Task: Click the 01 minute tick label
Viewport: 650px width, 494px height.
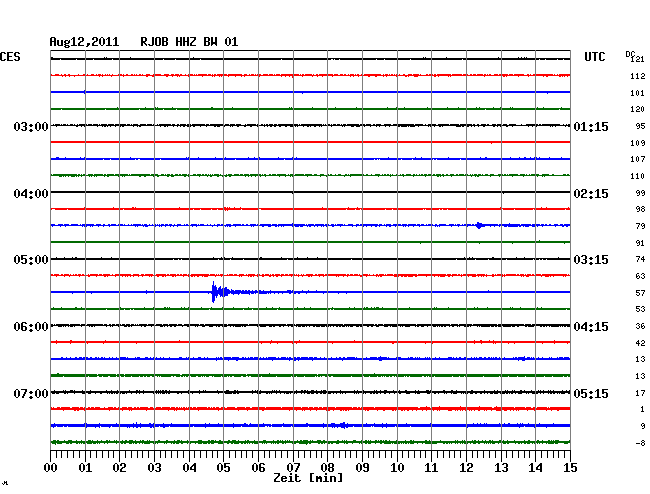Action: coord(85,468)
